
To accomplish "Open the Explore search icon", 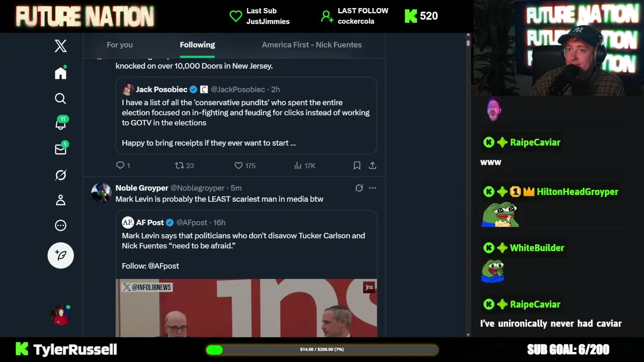I will 60,99.
